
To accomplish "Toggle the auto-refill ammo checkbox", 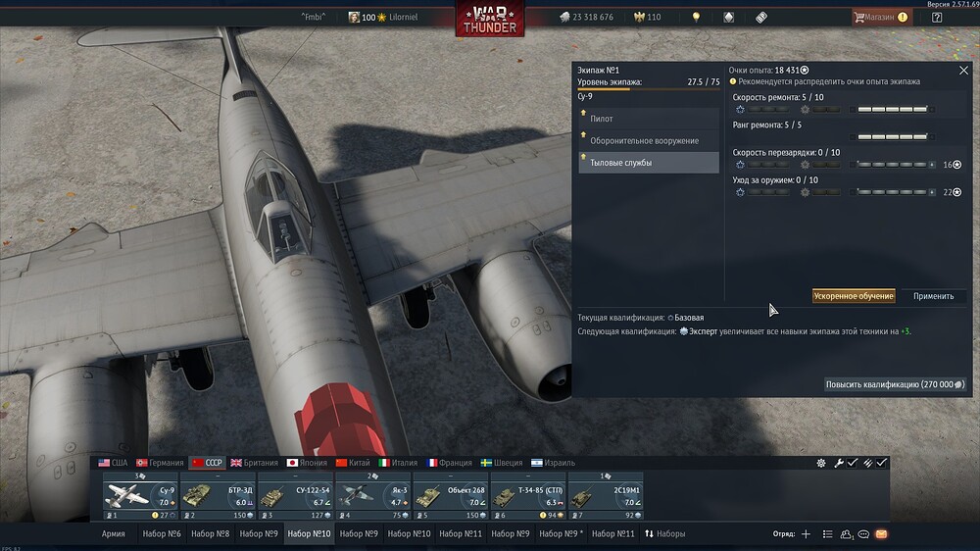I will pos(882,463).
